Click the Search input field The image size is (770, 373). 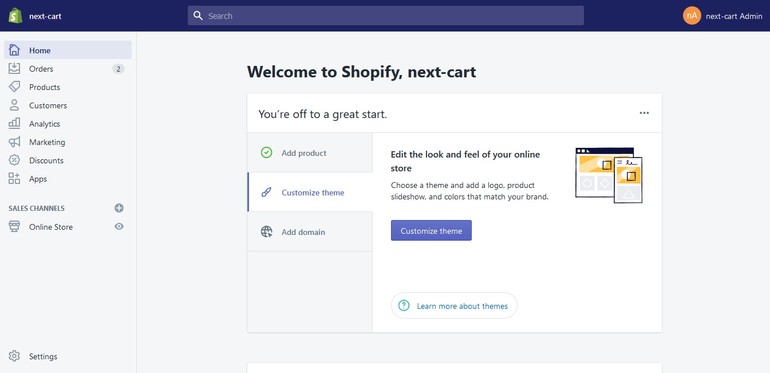click(385, 16)
